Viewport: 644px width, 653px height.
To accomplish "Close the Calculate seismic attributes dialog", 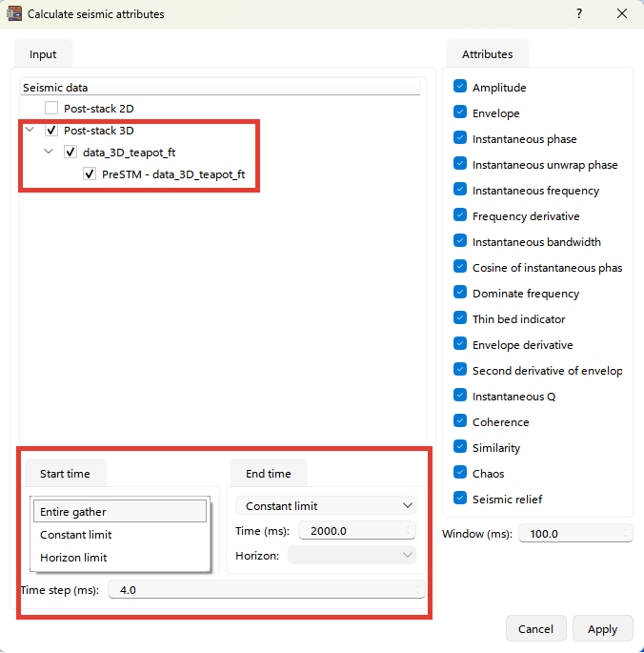I will point(622,14).
